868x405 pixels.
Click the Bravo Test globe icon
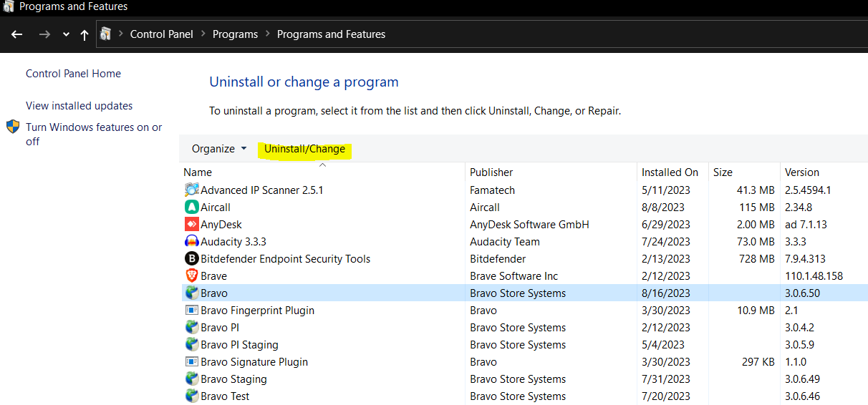point(191,396)
